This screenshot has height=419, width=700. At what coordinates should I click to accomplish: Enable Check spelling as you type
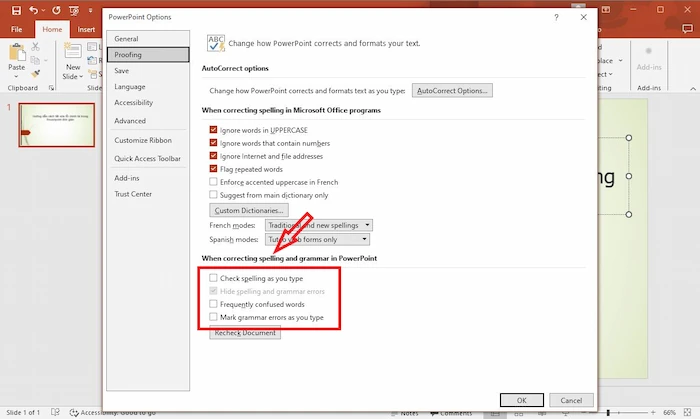tap(213, 278)
